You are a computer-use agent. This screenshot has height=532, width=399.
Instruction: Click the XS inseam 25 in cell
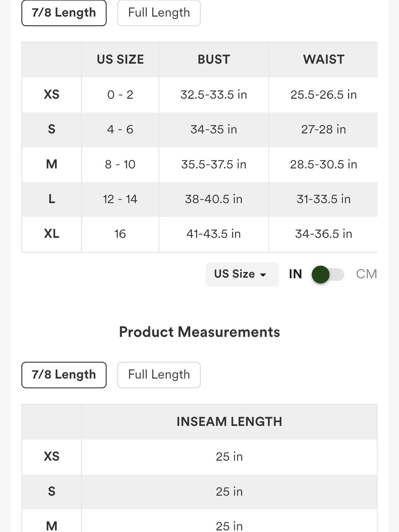(x=229, y=457)
